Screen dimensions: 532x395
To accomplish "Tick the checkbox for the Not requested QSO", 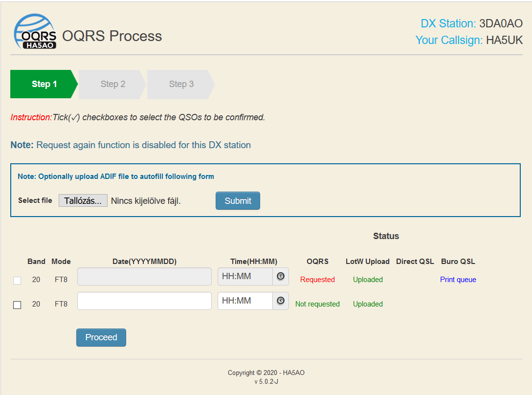I will pos(17,305).
